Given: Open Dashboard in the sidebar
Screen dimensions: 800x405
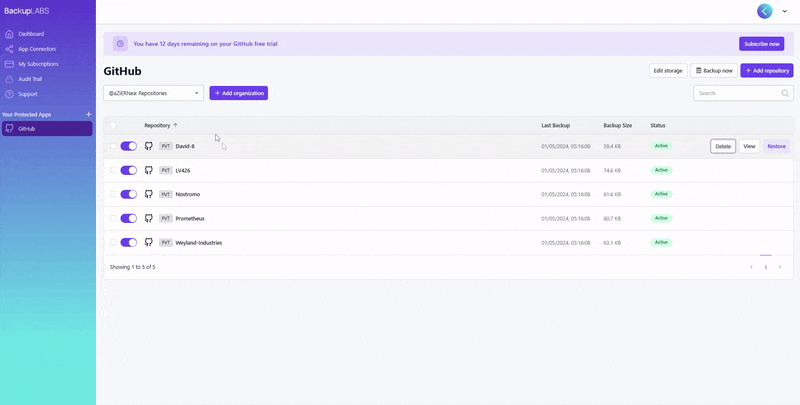Looking at the screenshot, I should point(31,34).
